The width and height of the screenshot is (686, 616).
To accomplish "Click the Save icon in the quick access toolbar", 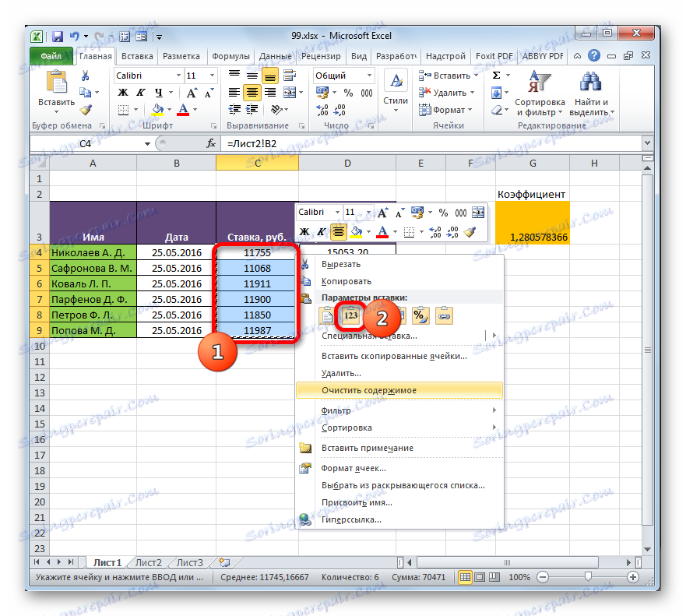I will tap(58, 37).
